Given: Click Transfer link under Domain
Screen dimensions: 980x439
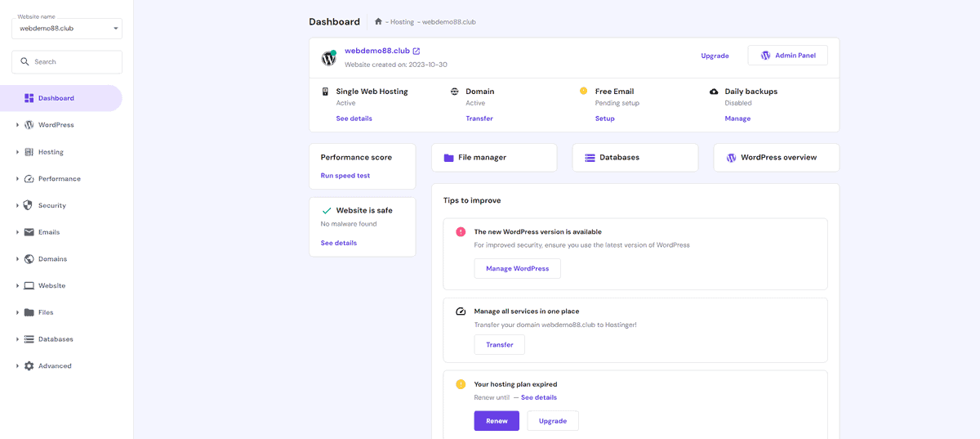Looking at the screenshot, I should 479,119.
